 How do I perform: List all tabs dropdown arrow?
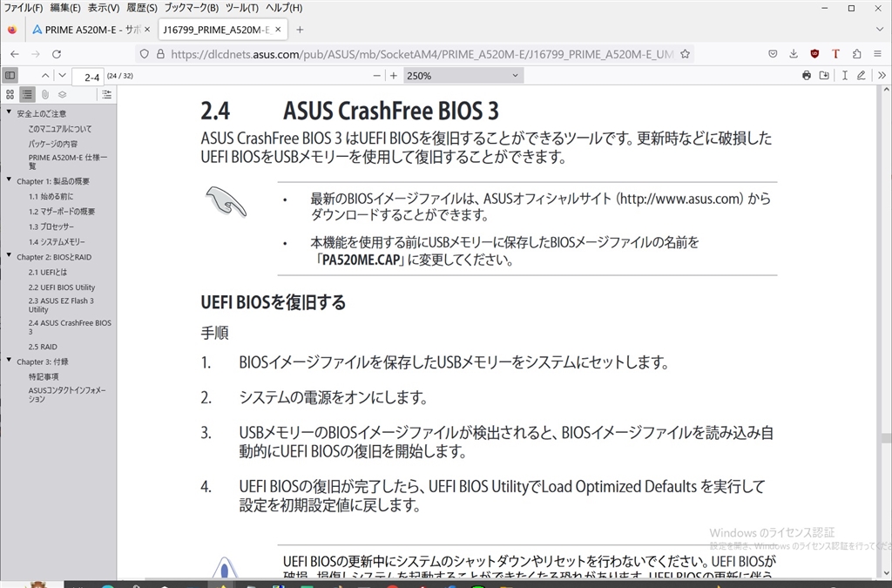(880, 30)
